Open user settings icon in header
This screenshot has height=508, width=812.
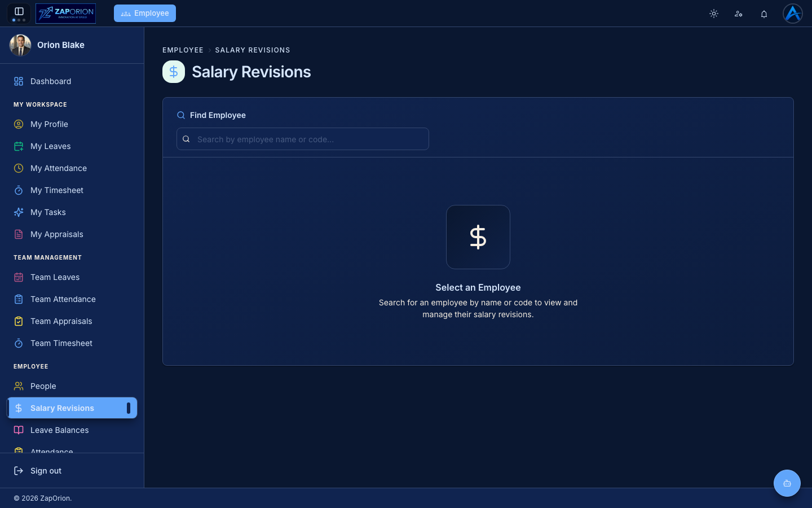tap(739, 14)
